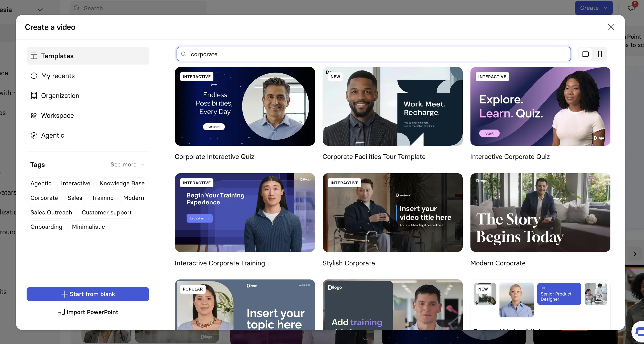This screenshot has height=344, width=644.
Task: Click the Workspace squares icon
Action: (34, 116)
